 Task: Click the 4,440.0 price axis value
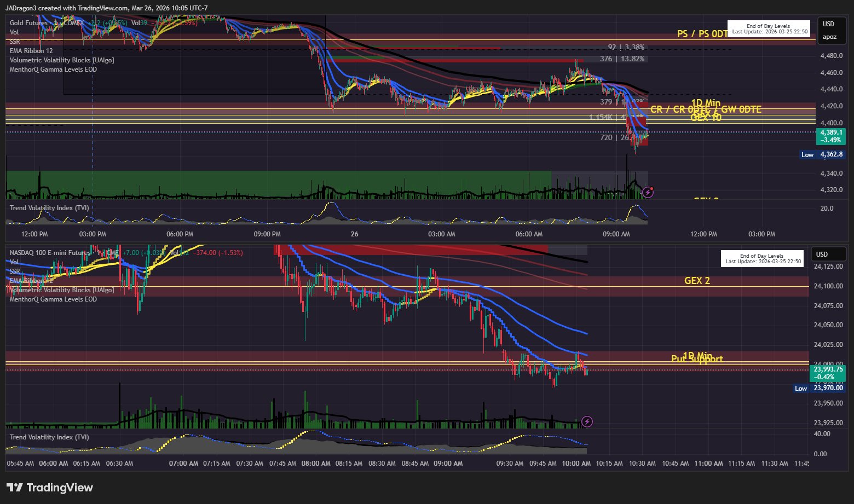pyautogui.click(x=832, y=89)
